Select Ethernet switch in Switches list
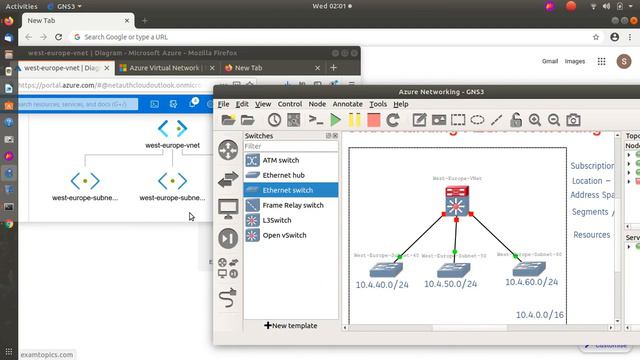This screenshot has width=640, height=360. [x=291, y=190]
